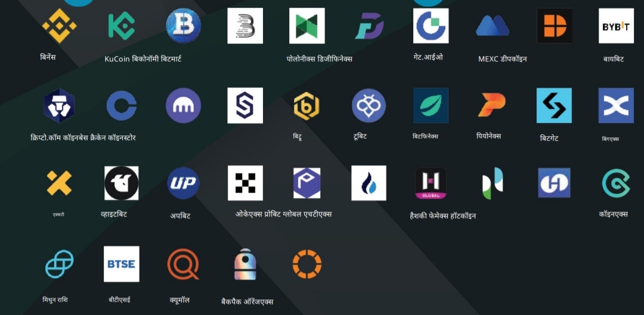Click the Upbit UP circle logo
This screenshot has width=644, height=315.
pos(183,183)
